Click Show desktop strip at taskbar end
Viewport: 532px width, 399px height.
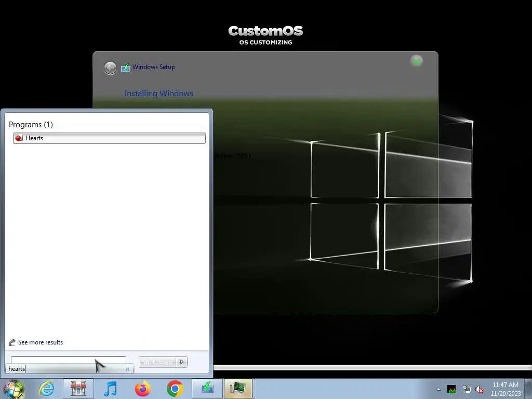click(529, 389)
